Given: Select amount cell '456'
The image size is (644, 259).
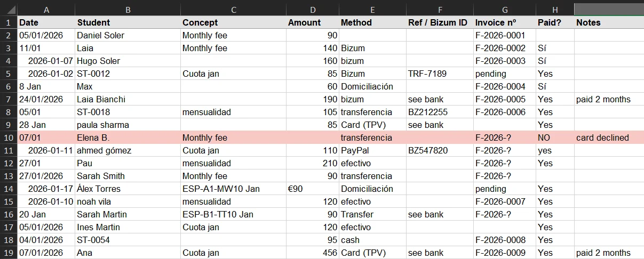Looking at the screenshot, I should point(313,253).
